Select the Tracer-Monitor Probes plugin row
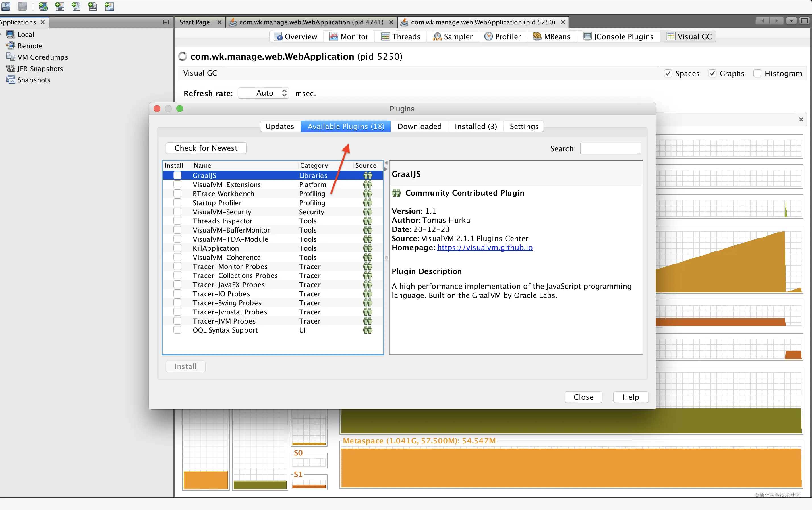The width and height of the screenshot is (812, 510). (x=273, y=266)
